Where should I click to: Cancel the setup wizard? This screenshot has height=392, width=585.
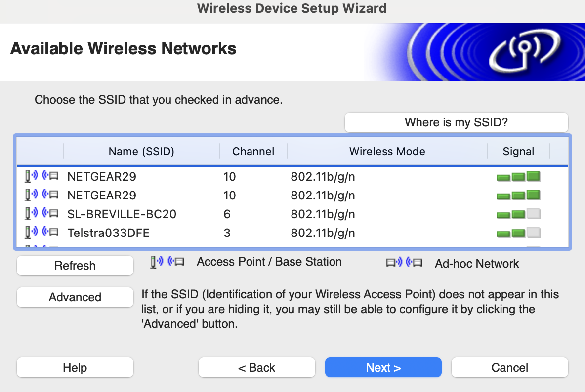click(509, 367)
